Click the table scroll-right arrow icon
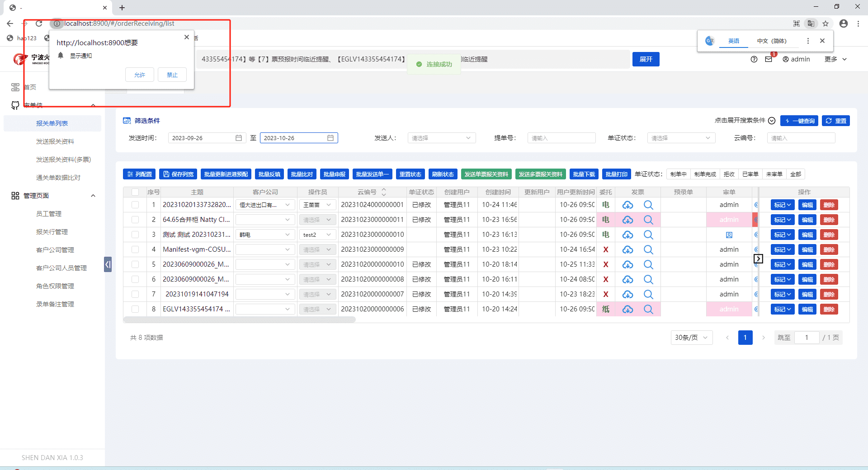Viewport: 868px width, 470px height. tap(758, 258)
